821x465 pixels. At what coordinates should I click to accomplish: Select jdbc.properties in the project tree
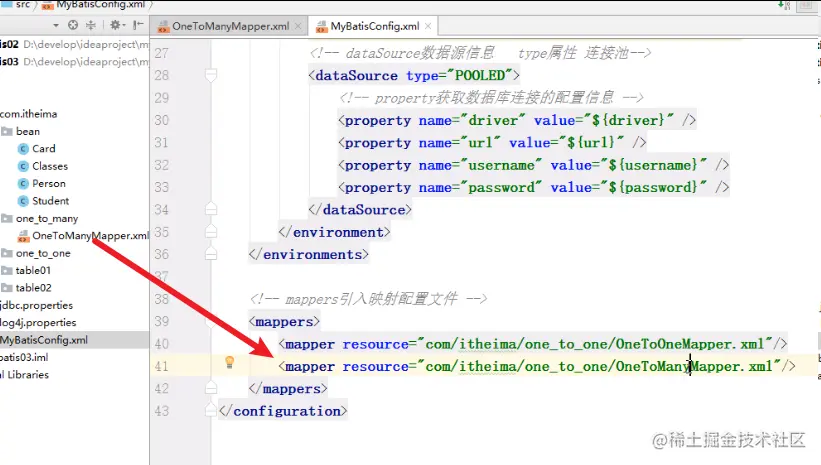(x=36, y=305)
